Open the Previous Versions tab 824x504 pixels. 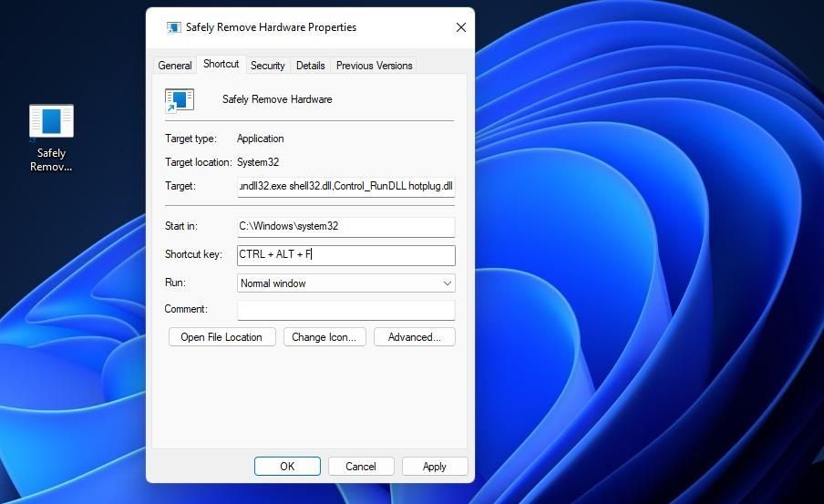coord(374,66)
